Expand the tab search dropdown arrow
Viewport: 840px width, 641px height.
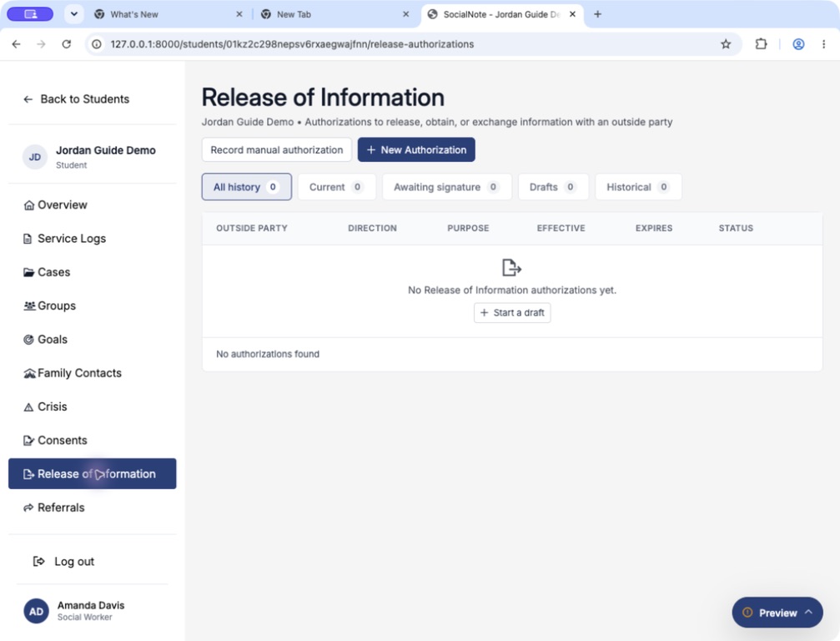coord(74,14)
